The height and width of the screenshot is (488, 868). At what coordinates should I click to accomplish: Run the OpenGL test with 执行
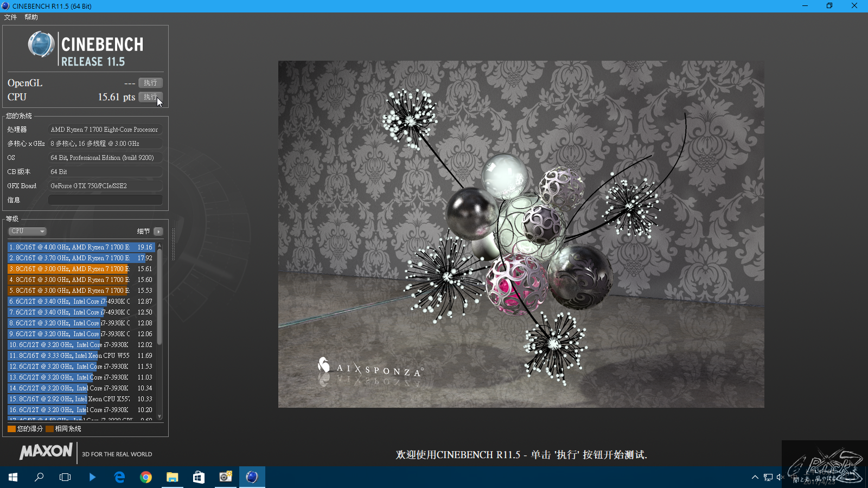point(150,83)
